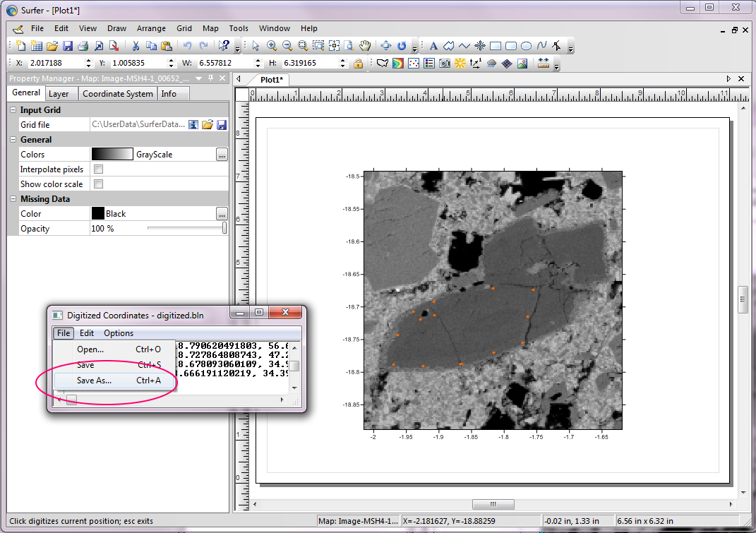Collapse the Input Grid section
This screenshot has height=533, width=756.
click(13, 110)
